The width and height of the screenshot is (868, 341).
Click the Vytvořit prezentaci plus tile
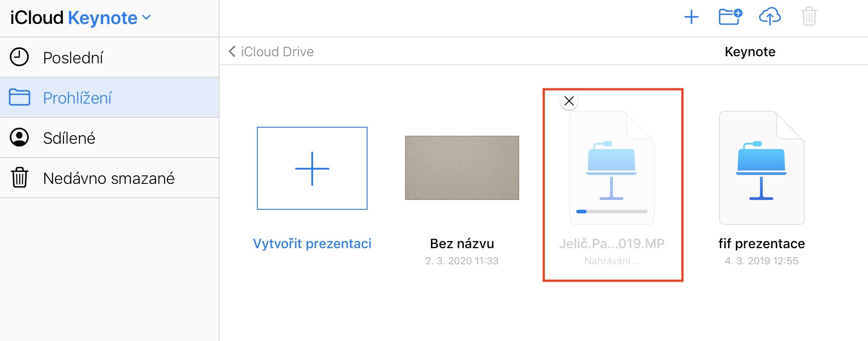point(312,168)
